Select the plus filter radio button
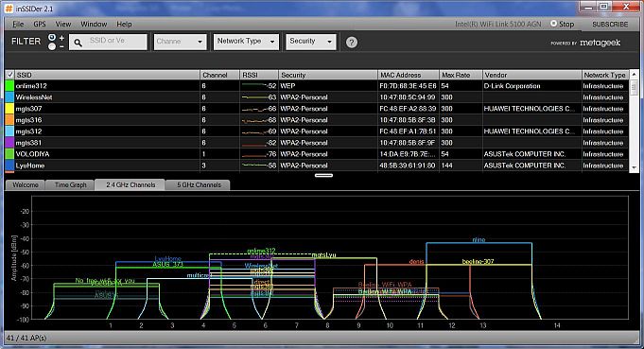This screenshot has height=349, width=644. pos(52,38)
